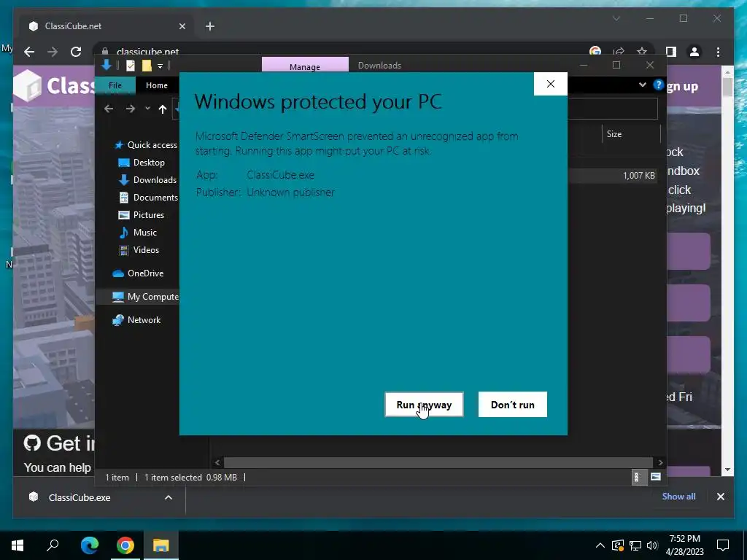Click File Explorer taskbar icon
Viewport: 747px width, 560px height.
coord(161,545)
